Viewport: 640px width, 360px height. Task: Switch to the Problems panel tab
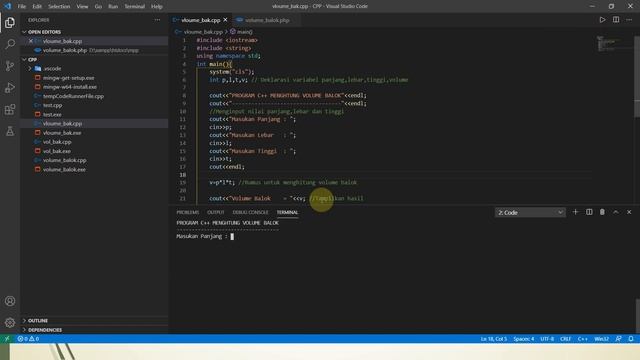(187, 212)
